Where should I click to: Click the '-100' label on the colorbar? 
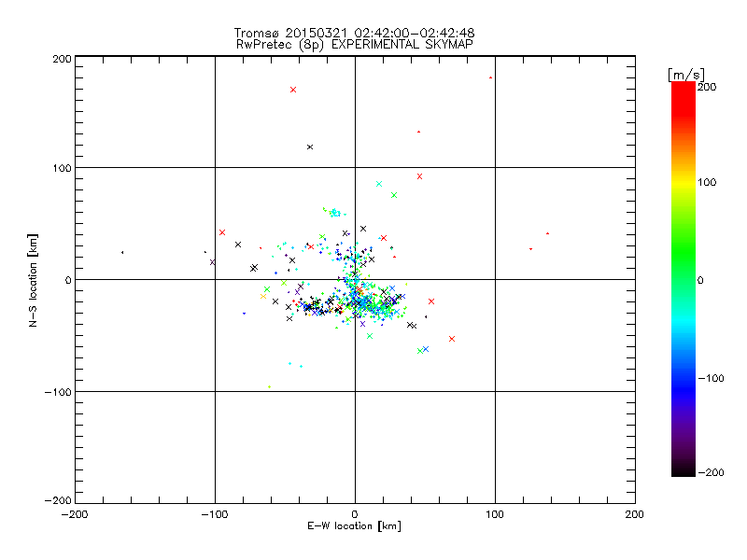tap(711, 378)
